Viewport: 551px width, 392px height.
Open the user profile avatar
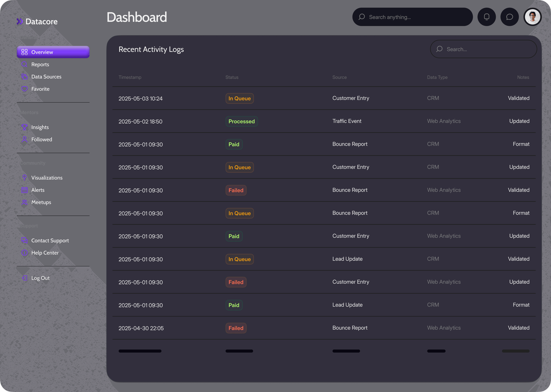coord(532,17)
